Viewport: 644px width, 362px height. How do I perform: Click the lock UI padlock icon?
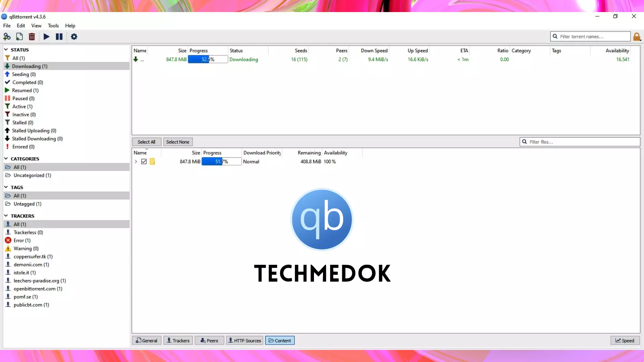click(x=637, y=37)
